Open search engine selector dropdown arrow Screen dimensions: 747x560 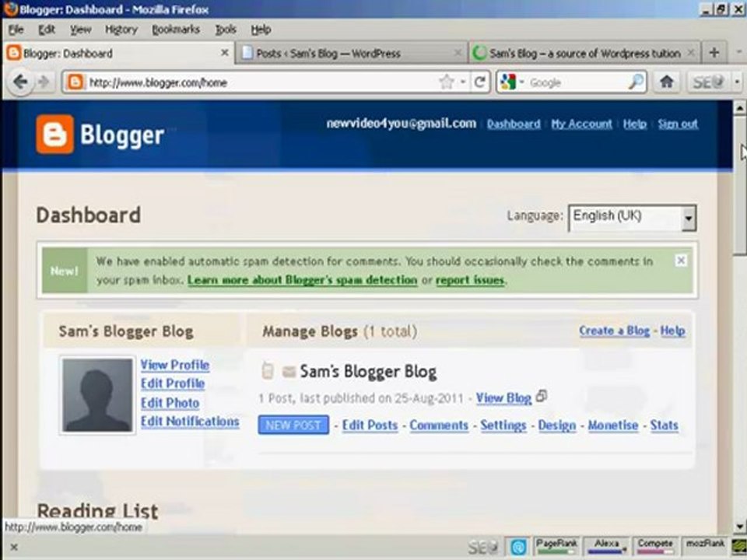[521, 82]
